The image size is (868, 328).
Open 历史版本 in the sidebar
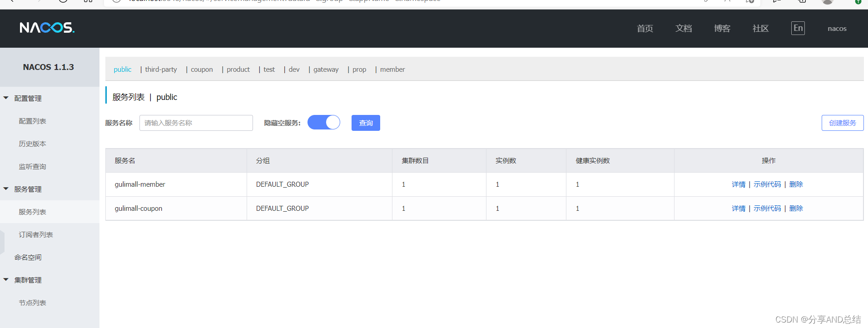tap(32, 144)
